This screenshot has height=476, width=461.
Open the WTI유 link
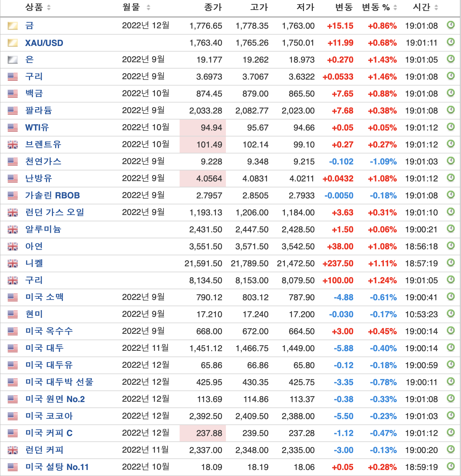point(37,127)
